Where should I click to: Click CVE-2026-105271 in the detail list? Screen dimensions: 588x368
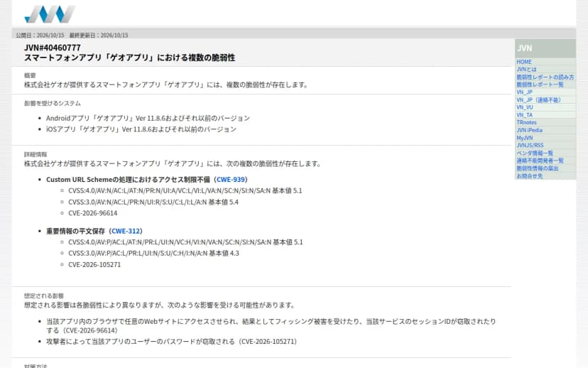tap(94, 265)
